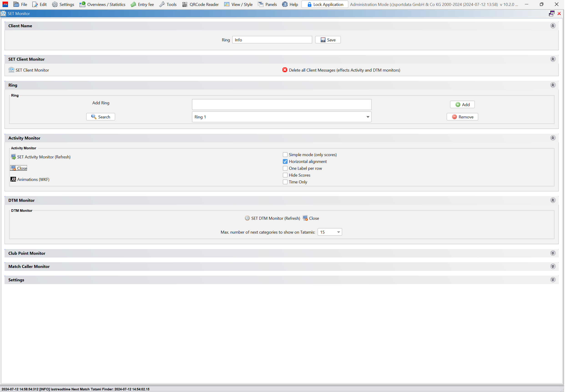
Task: Open the SET Client Monitor link
Action: tap(32, 70)
